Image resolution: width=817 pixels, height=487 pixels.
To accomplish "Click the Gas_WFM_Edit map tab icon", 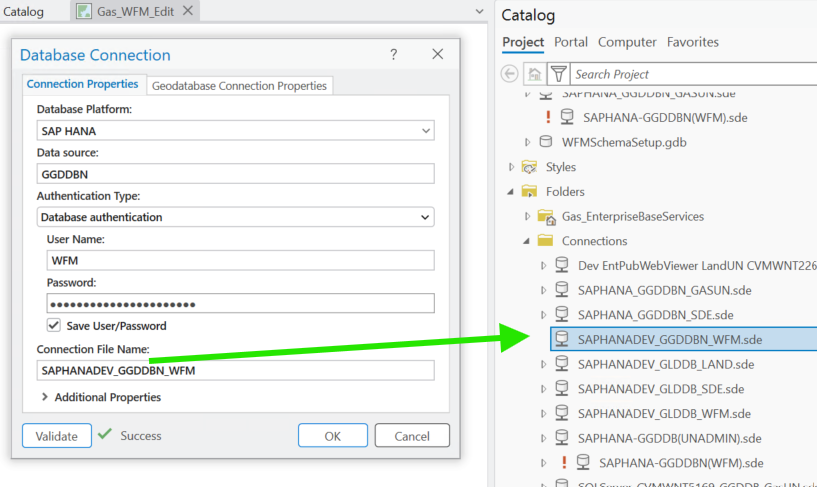I will (x=83, y=11).
